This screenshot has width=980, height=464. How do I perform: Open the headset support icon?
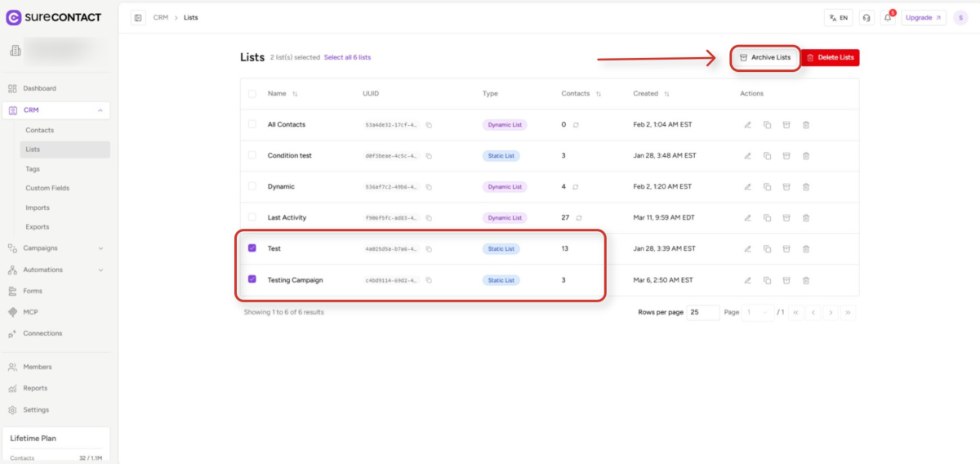866,17
